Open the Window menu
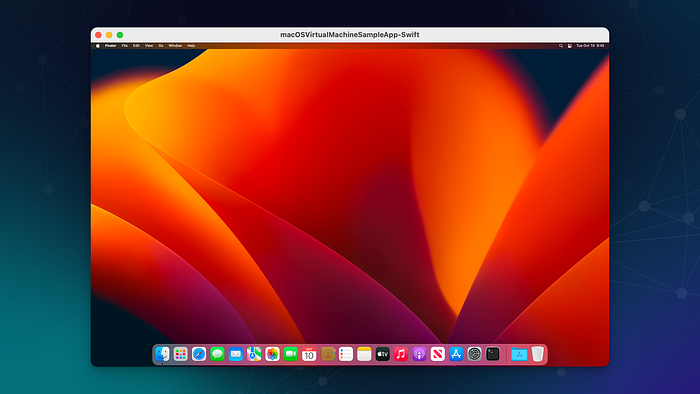 (x=175, y=46)
